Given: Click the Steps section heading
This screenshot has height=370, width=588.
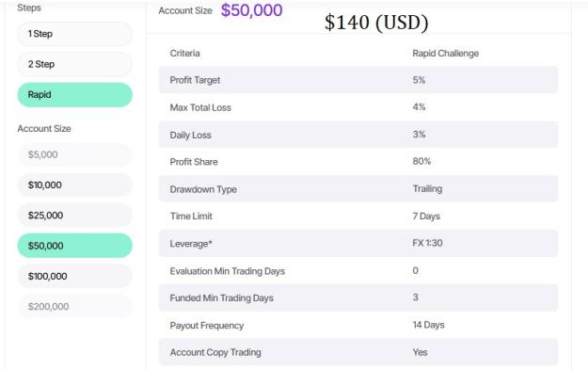Looking at the screenshot, I should pos(29,8).
